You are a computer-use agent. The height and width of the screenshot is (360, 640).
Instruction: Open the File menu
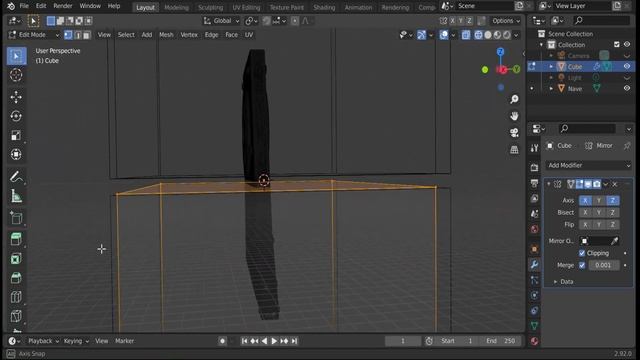24,6
